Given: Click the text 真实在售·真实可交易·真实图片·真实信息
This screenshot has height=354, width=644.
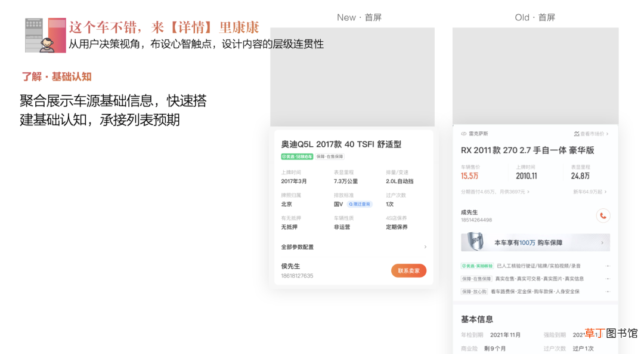Looking at the screenshot, I should point(539,279).
